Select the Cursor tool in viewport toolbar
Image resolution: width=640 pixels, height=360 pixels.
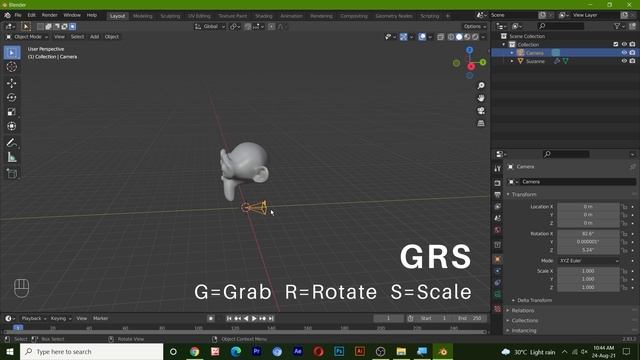11,67
